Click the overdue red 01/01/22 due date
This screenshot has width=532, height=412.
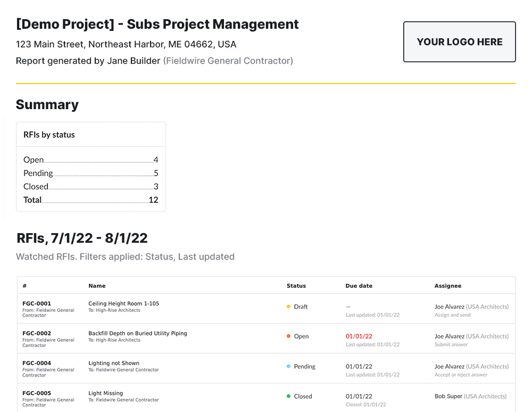click(x=359, y=336)
